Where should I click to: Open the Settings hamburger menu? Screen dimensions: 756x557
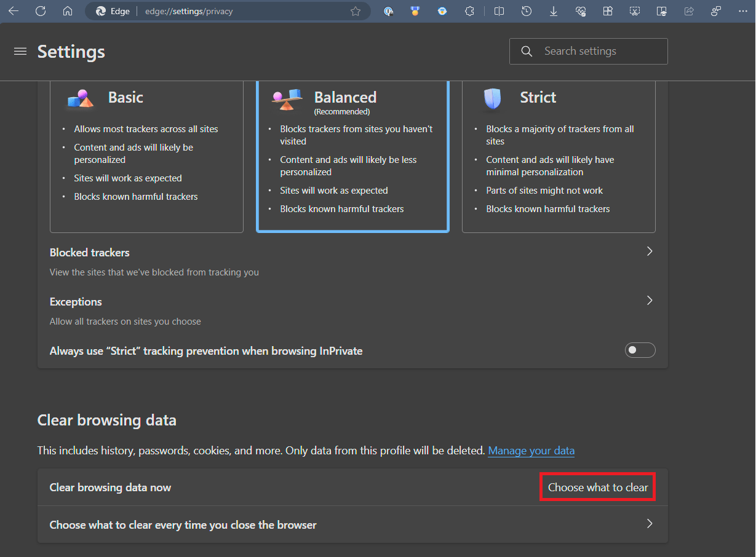tap(20, 51)
